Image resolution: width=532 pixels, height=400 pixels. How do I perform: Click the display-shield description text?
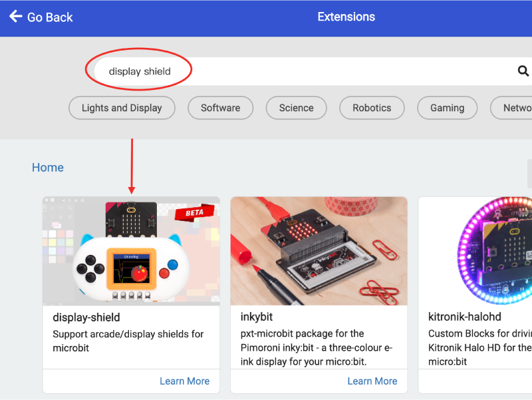128,341
